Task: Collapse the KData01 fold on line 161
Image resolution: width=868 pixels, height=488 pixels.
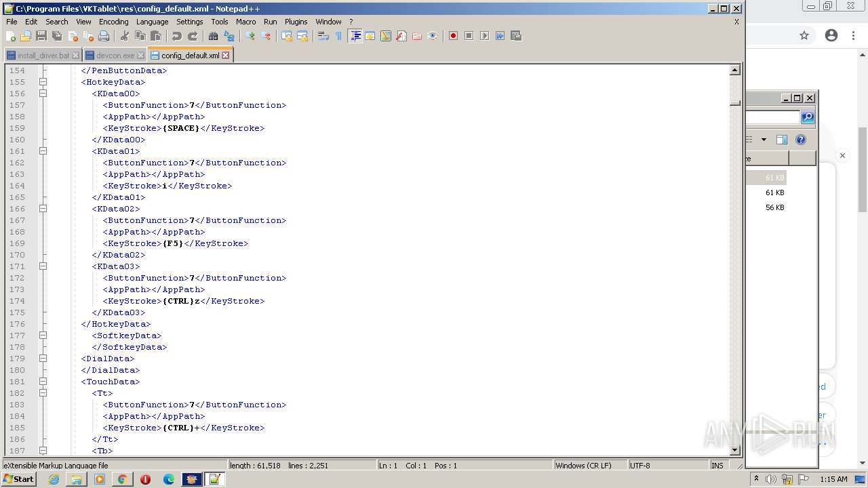Action: (x=43, y=151)
